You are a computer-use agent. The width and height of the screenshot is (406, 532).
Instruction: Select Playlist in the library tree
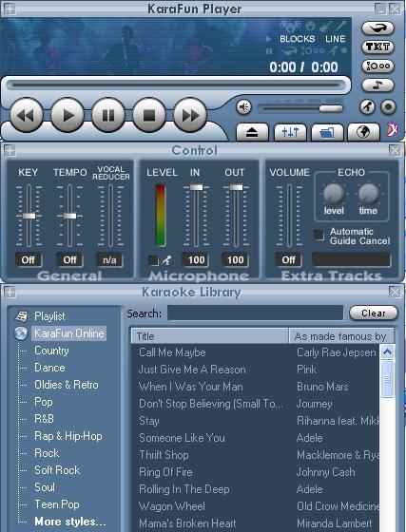pos(49,316)
